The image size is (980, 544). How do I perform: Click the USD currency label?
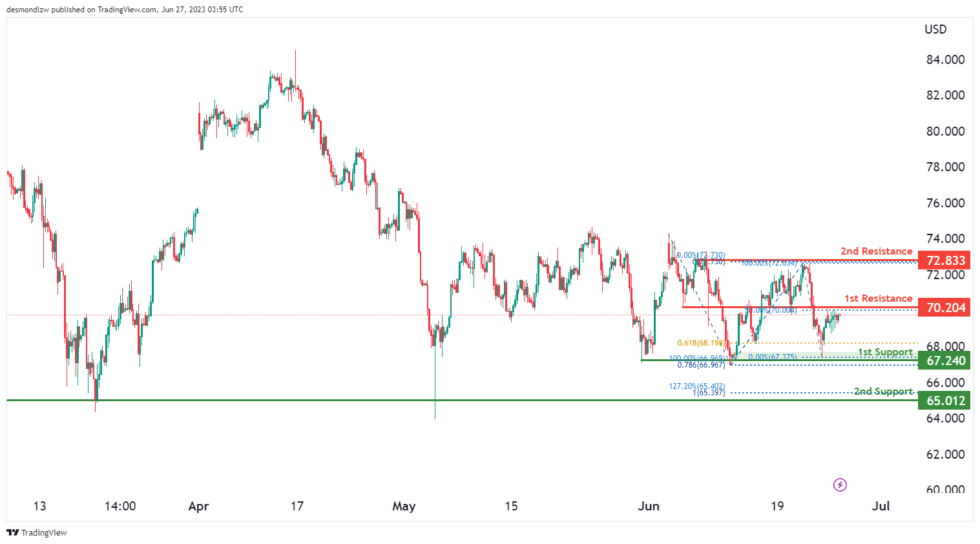[935, 29]
